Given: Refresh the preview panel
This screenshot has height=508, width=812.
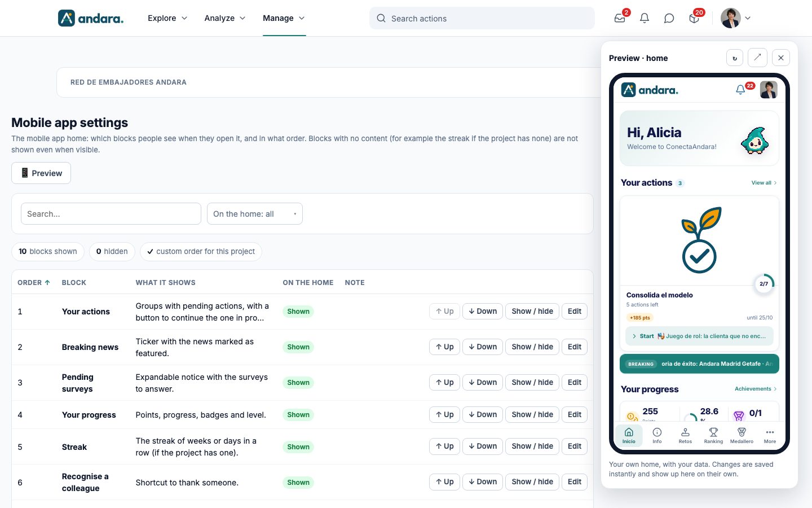Looking at the screenshot, I should (x=735, y=58).
